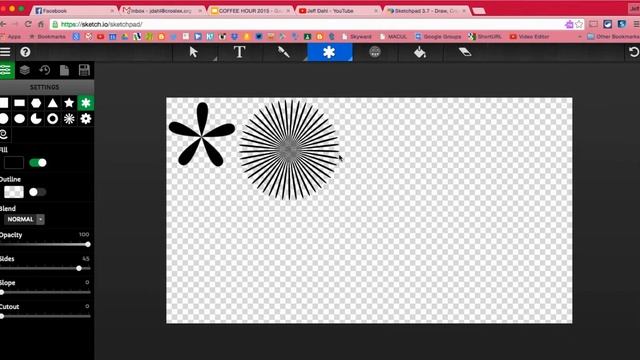The image size is (640, 360).
Task: Click the Slope slider handle
Action: [2, 292]
